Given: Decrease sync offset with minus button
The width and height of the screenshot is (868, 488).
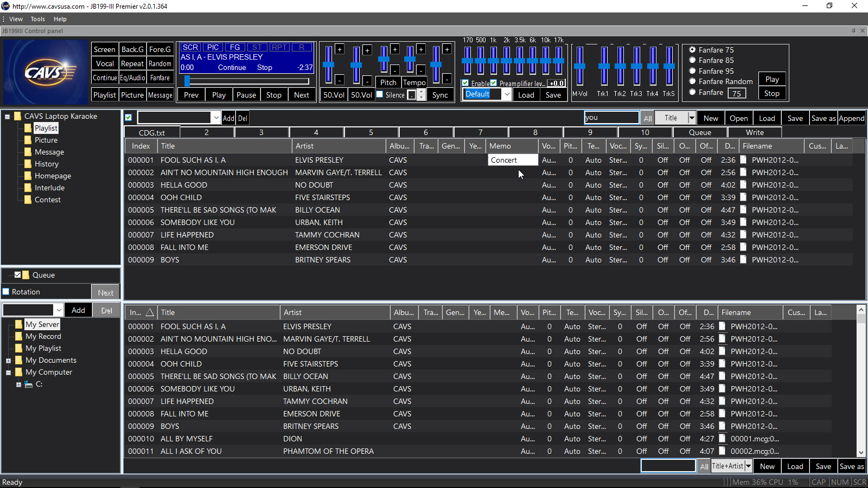Looking at the screenshot, I should coord(447,80).
